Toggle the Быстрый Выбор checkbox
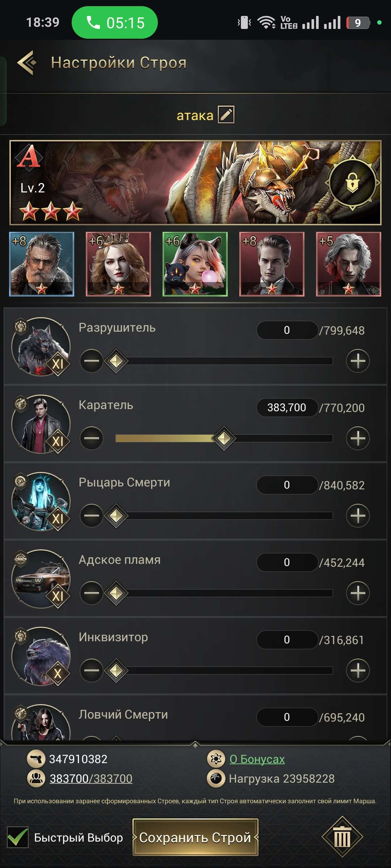This screenshot has height=868, width=391. (18, 837)
